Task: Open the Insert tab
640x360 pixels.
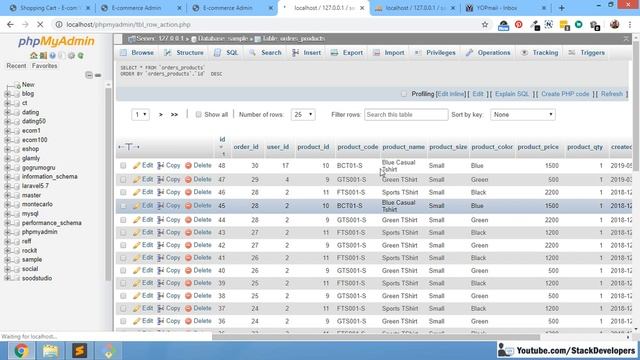Action: [x=307, y=53]
